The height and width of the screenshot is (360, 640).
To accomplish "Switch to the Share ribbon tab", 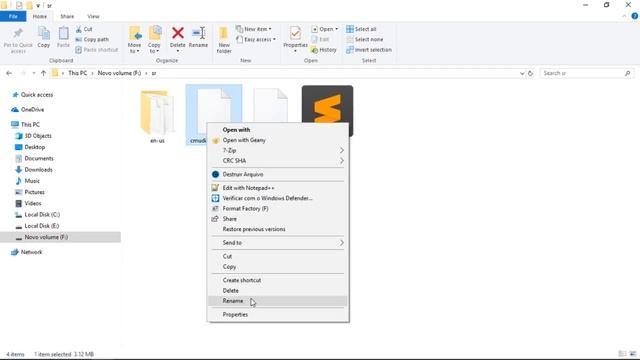I will 67,16.
